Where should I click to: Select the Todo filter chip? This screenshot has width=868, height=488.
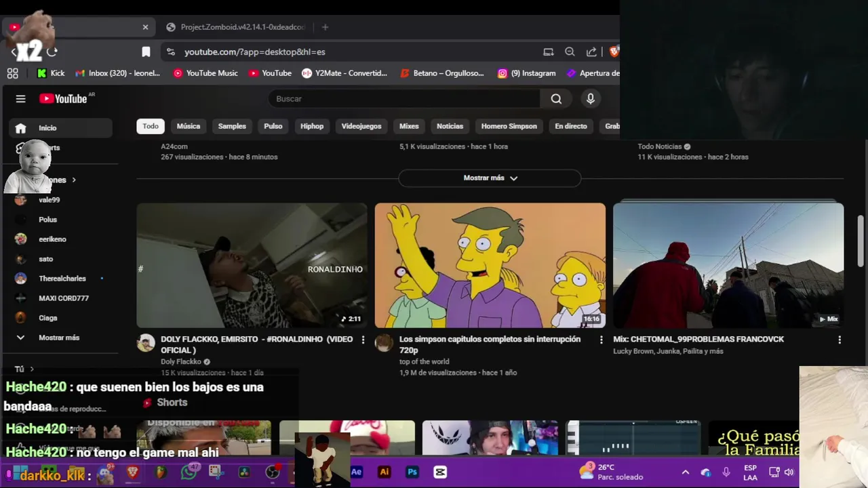coord(151,126)
